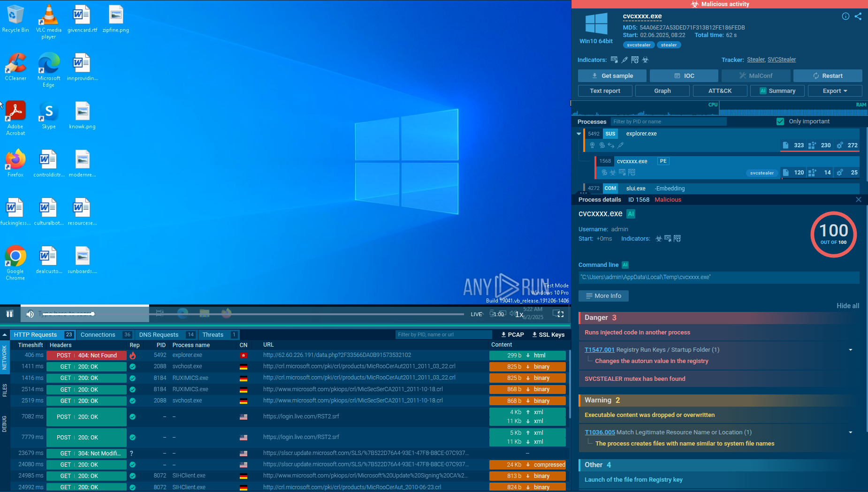
Task: Click the AI badge next to Command line
Action: point(625,265)
